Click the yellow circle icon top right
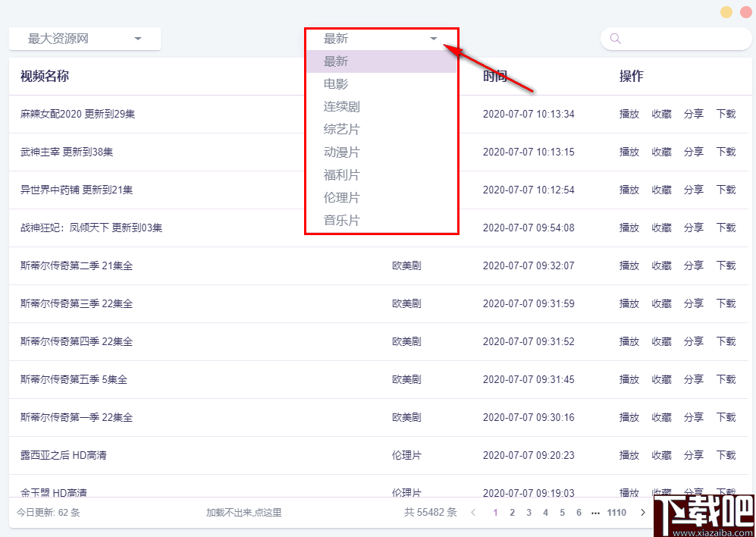 726,12
